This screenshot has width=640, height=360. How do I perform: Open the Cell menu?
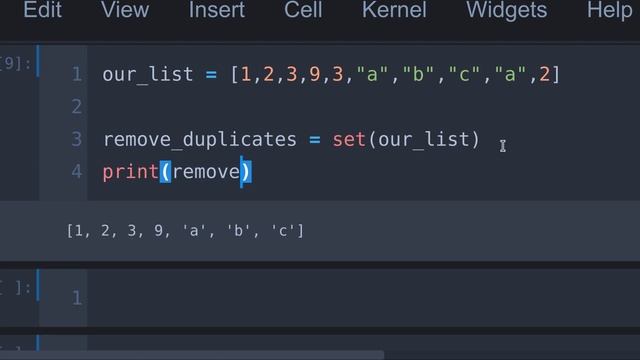tap(303, 10)
